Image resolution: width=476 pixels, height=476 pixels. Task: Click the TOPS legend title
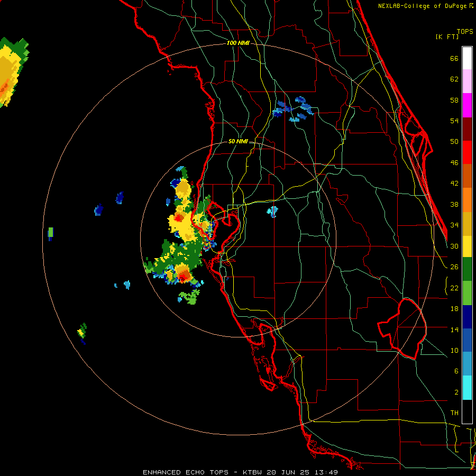coord(465,32)
